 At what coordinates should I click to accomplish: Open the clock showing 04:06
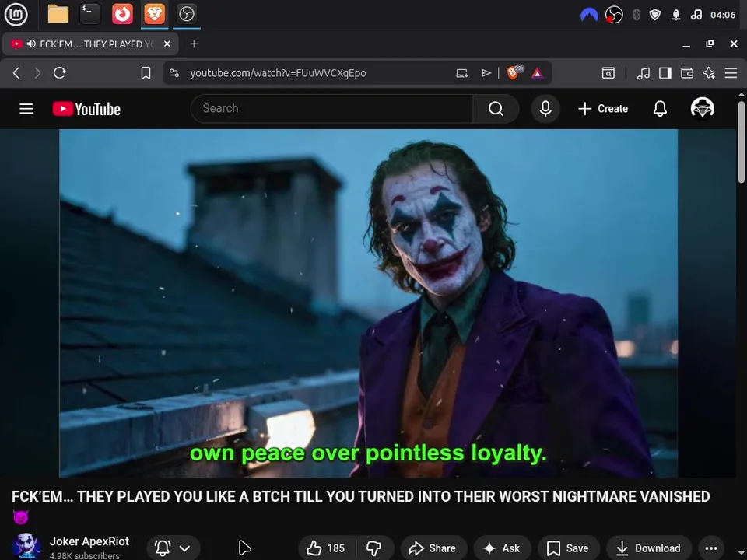[x=723, y=15]
